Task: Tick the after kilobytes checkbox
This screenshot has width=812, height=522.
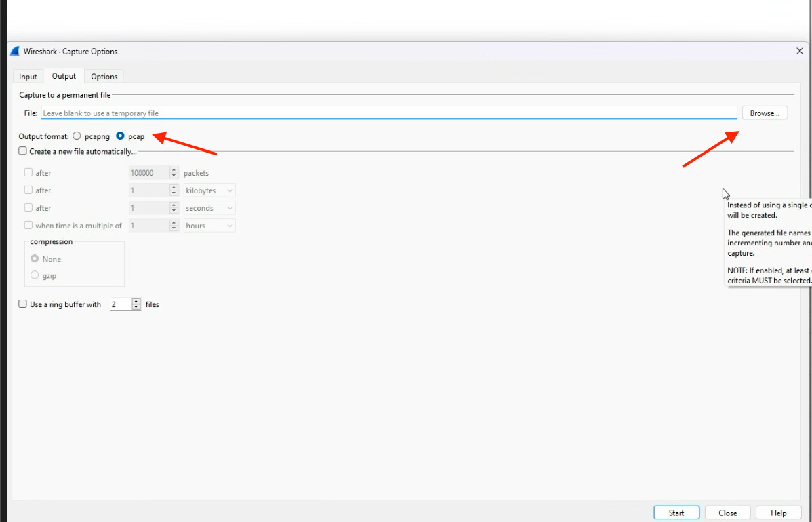Action: click(x=28, y=190)
